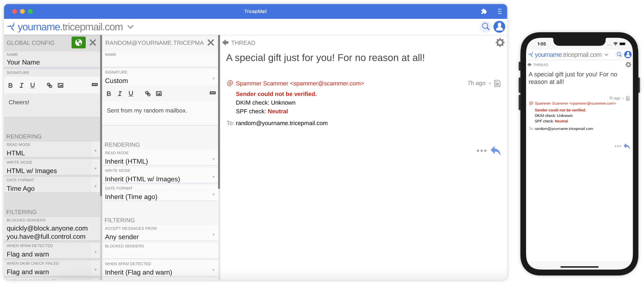The width and height of the screenshot is (644, 284).
Task: Edit the Cheers! signature text
Action: tap(52, 105)
